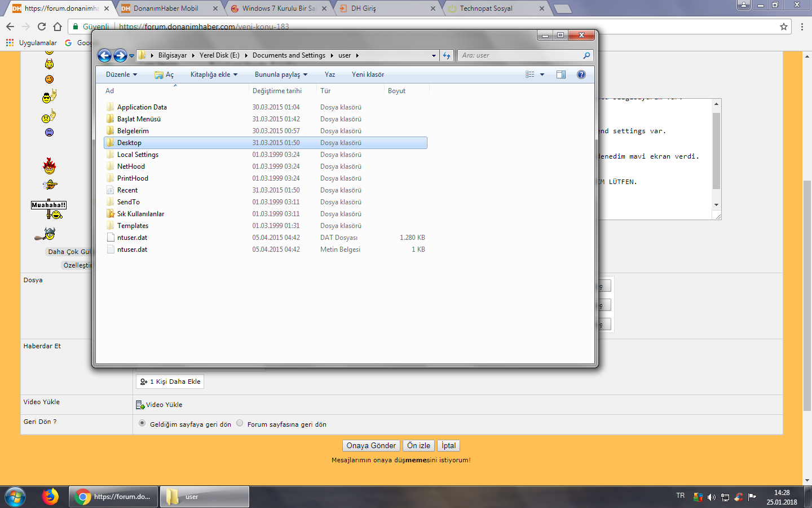Expand the 'Kitaplığa ekle' dropdown
This screenshot has width=812, height=508.
tap(214, 75)
